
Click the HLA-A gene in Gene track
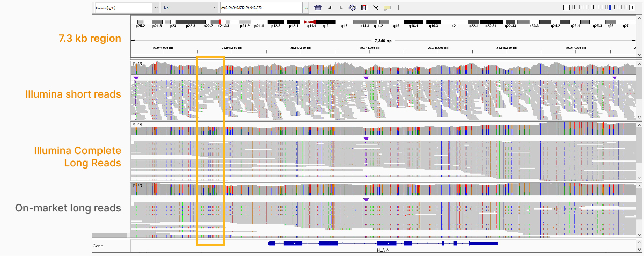click(383, 244)
